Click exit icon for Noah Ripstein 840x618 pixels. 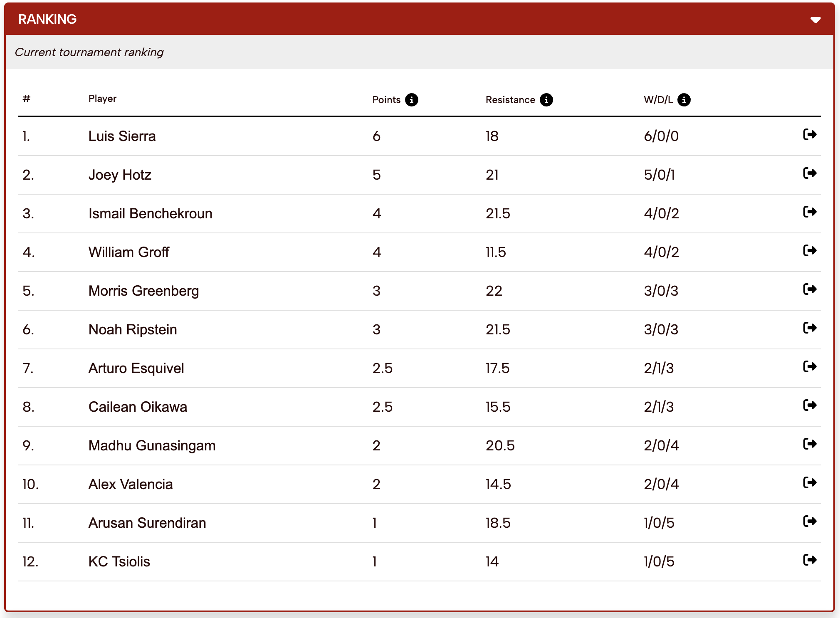810,328
